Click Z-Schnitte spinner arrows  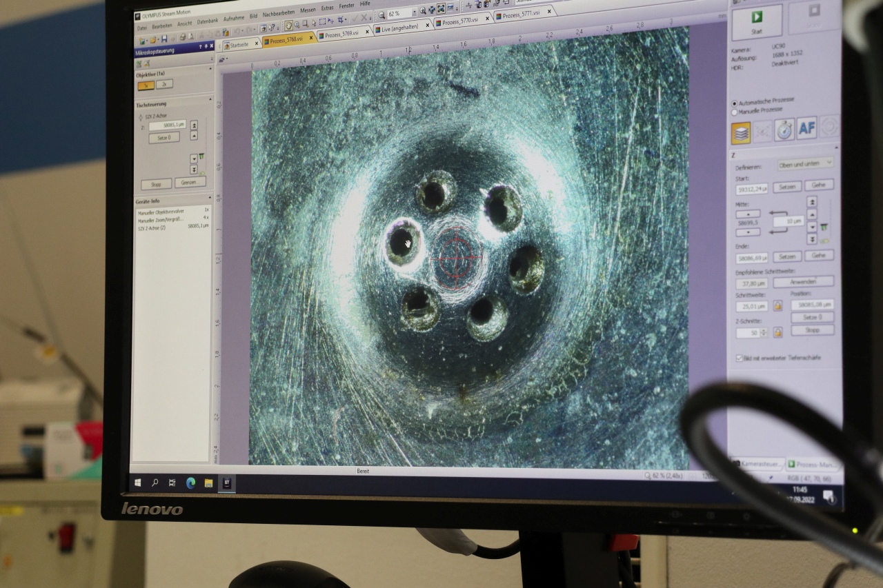[764, 332]
